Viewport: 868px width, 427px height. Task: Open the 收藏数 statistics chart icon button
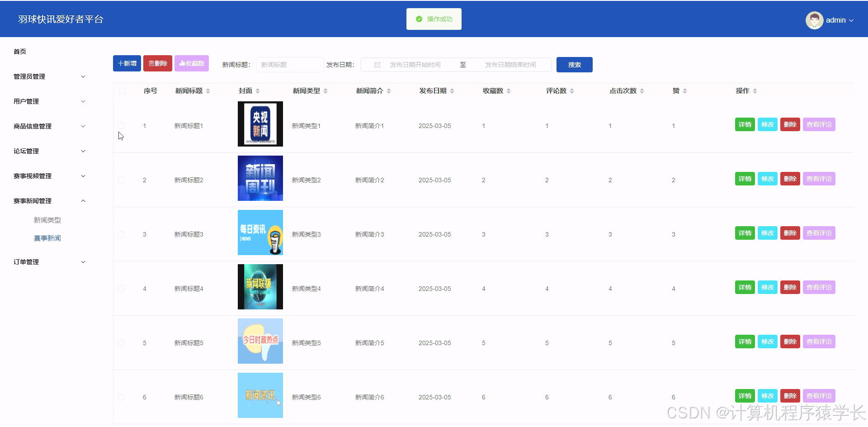click(x=191, y=63)
